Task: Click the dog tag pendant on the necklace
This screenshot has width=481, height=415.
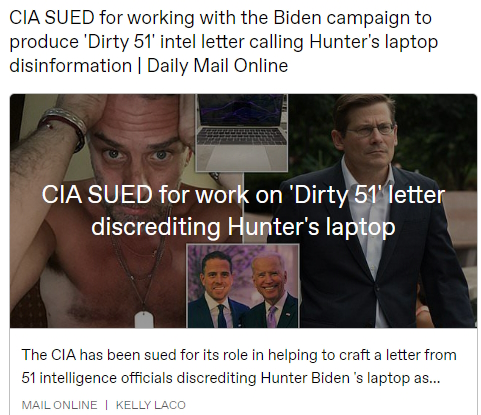Action: pos(144,320)
